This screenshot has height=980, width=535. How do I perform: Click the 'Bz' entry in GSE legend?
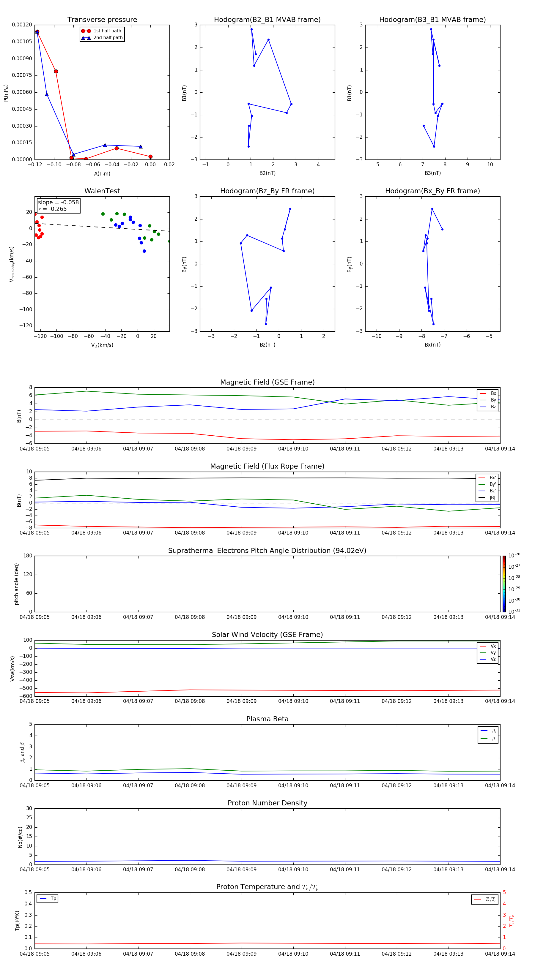(488, 407)
